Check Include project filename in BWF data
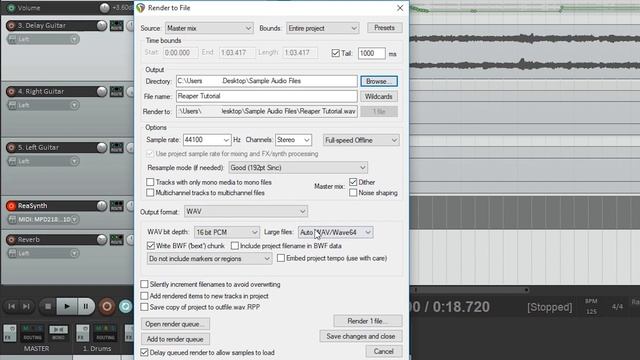640x360 pixels. pyautogui.click(x=235, y=246)
